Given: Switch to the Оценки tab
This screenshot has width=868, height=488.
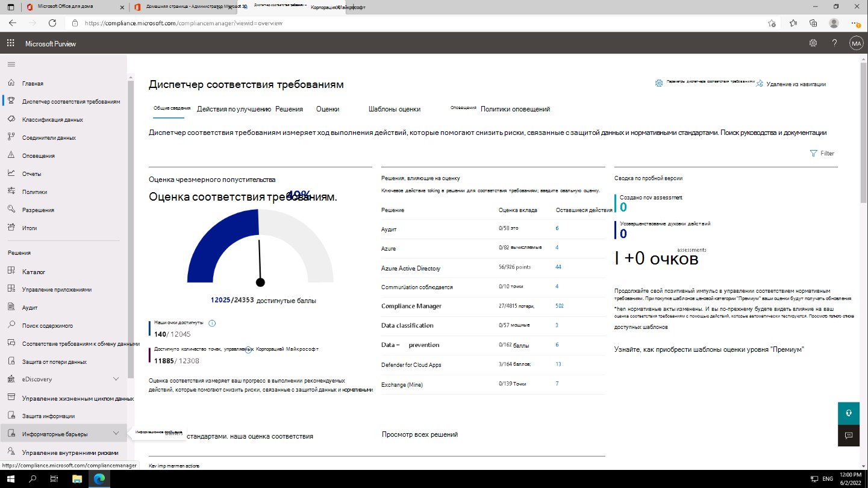Looking at the screenshot, I should (x=328, y=109).
